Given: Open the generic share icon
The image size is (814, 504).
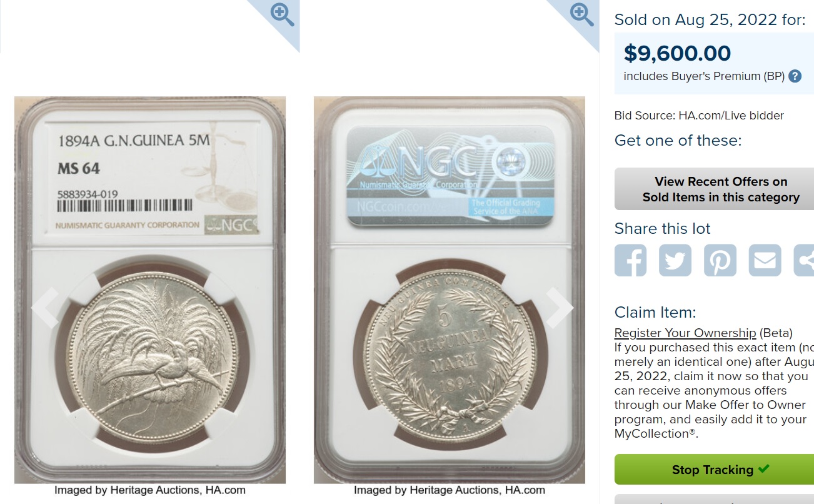Looking at the screenshot, I should click(805, 260).
